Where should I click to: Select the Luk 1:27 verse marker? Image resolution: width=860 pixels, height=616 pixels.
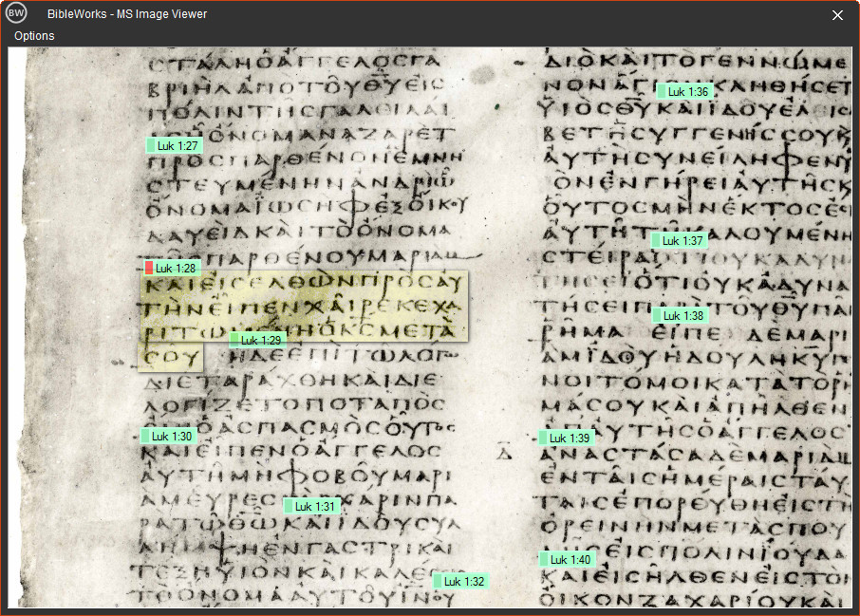pos(175,145)
